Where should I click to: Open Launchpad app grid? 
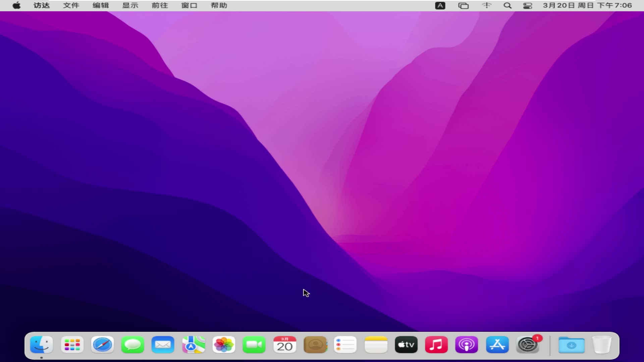(x=72, y=345)
